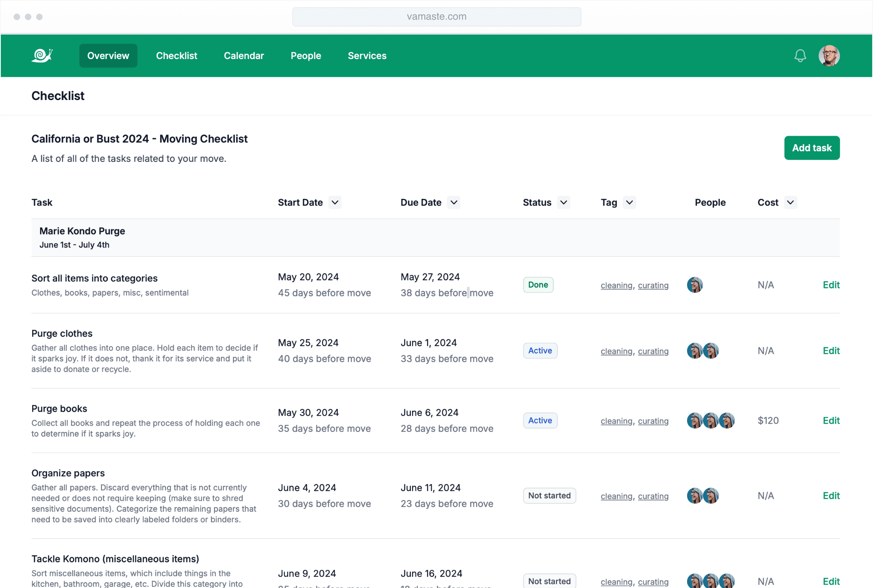Viewport: 873px width, 588px height.
Task: Open Status filter chevron
Action: click(564, 202)
